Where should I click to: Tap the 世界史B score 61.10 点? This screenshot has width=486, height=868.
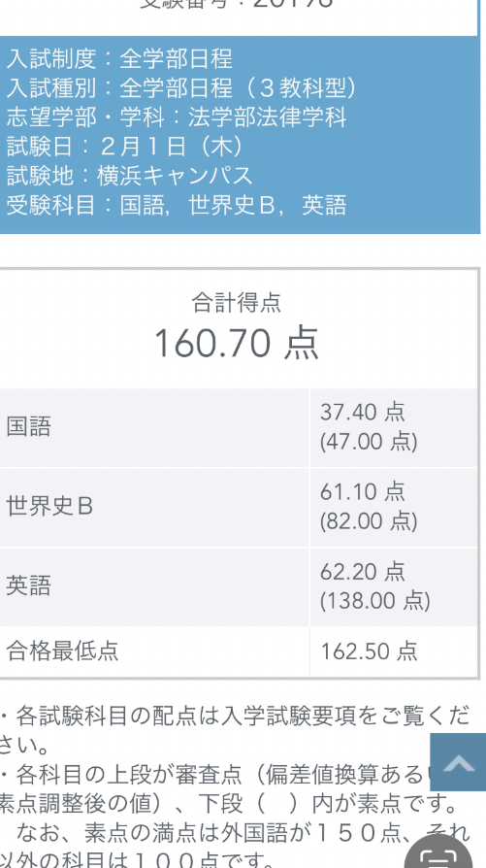363,491
